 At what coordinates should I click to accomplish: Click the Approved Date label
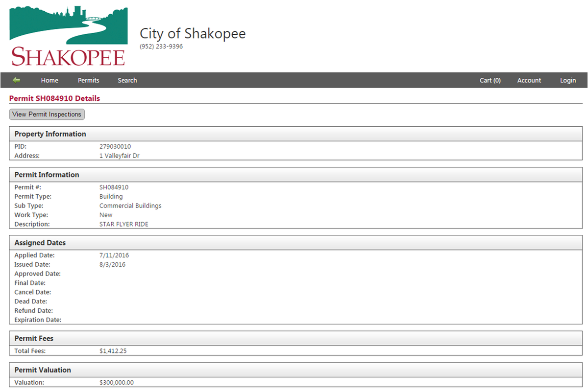pos(38,274)
